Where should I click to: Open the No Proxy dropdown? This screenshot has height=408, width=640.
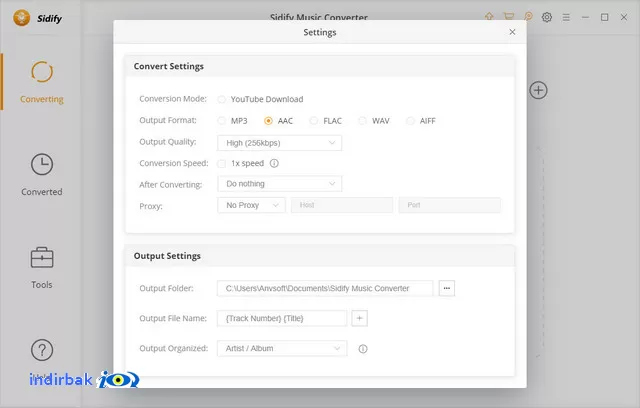pyautogui.click(x=251, y=205)
